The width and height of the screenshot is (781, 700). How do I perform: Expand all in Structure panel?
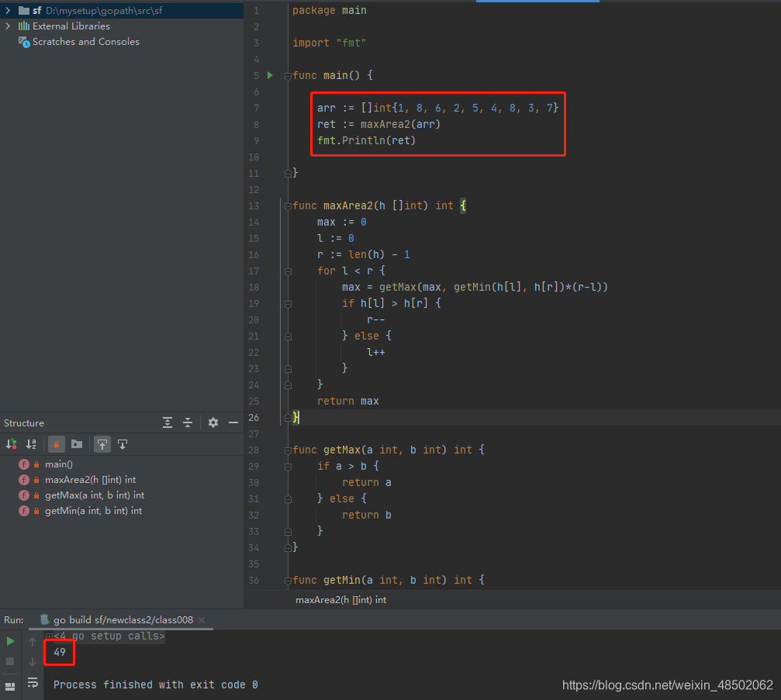pos(168,422)
